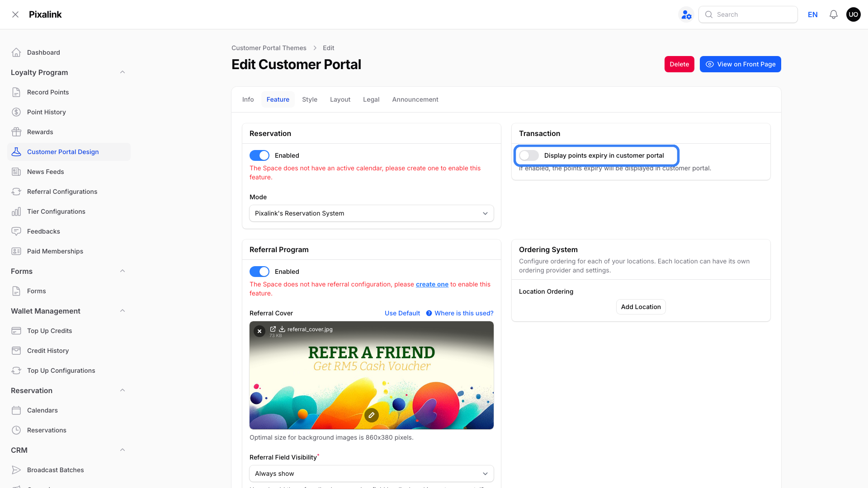Collapse the Wallet Management section
Screen dimensions: 868x488
pos(123,311)
